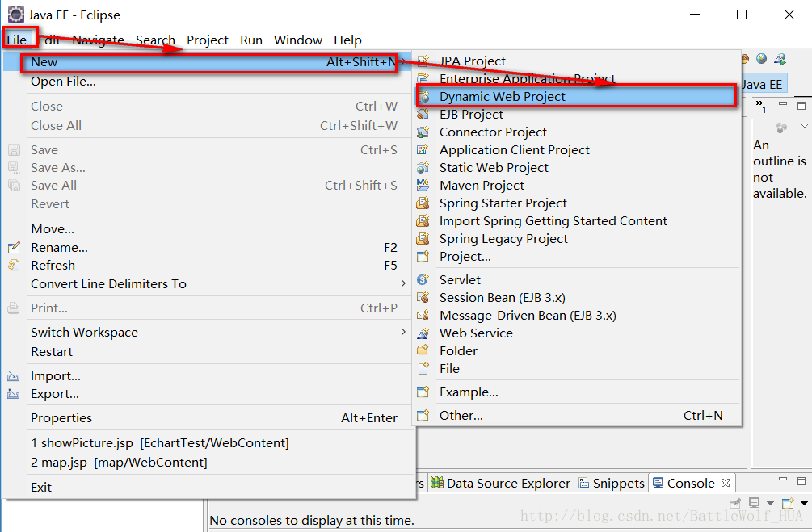
Task: Click the Spring Starter Project icon
Action: coord(423,203)
